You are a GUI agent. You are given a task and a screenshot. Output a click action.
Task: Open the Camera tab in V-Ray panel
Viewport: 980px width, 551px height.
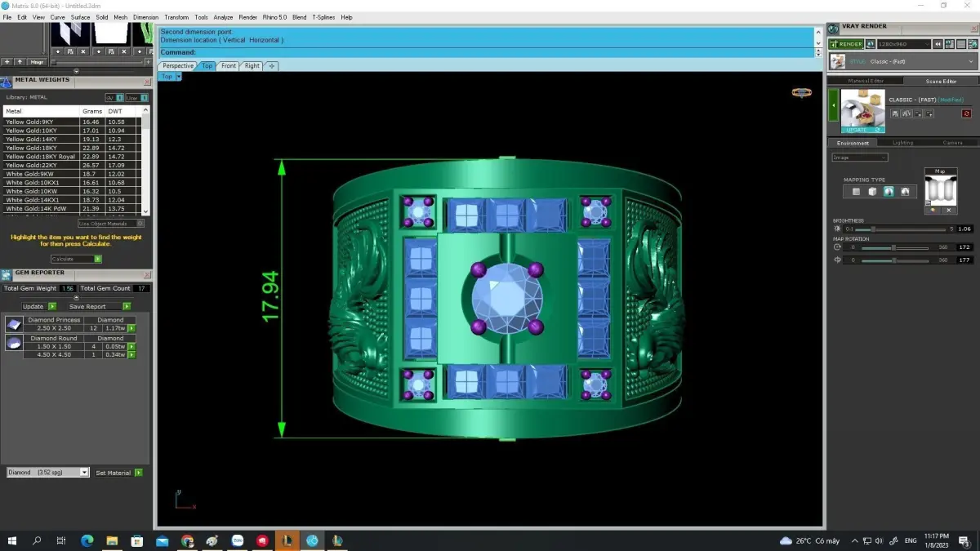(952, 143)
